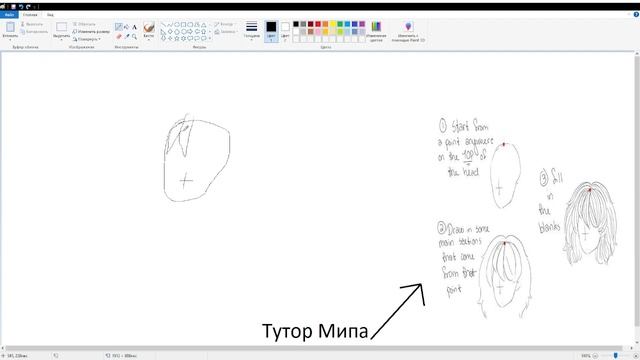Screen dimensions: 640x360
Task: Expand the shapes gallery more arrow
Action: [210, 38]
